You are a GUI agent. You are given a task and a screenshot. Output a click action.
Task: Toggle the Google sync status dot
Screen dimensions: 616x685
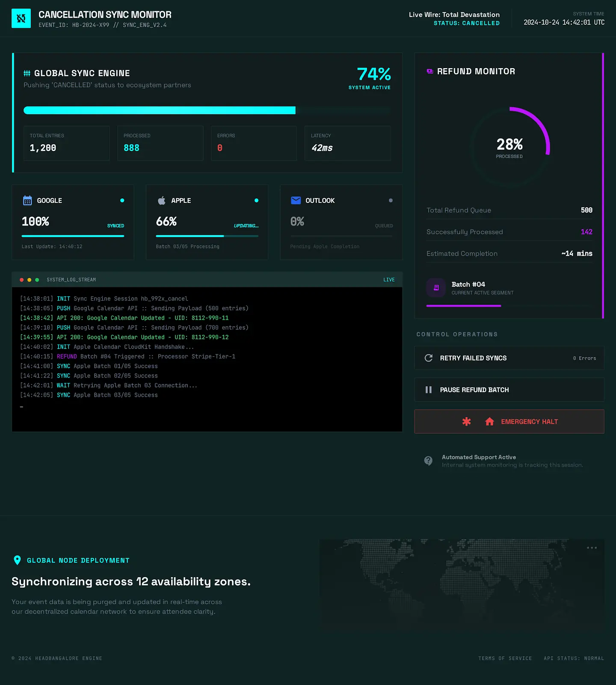pos(122,200)
